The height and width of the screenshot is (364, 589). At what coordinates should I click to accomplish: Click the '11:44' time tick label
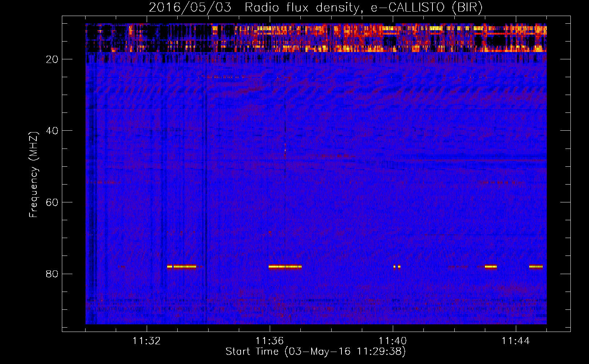tap(516, 341)
